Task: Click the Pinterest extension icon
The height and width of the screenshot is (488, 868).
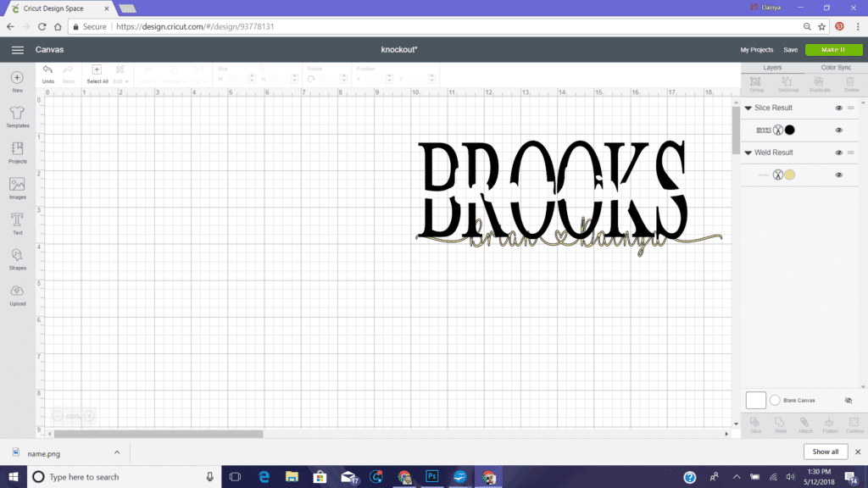Action: [x=839, y=26]
